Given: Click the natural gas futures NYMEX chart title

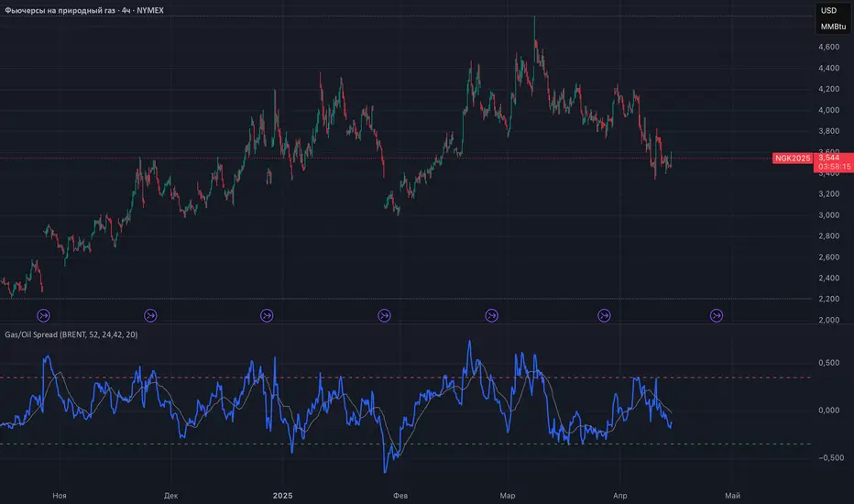Looking at the screenshot, I should coord(84,10).
